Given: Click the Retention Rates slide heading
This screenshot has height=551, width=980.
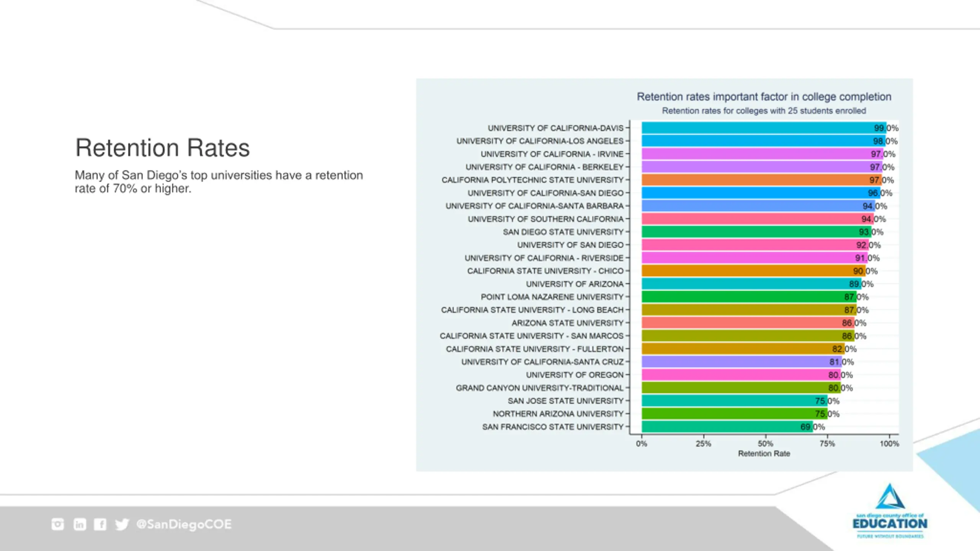Looking at the screenshot, I should click(162, 148).
